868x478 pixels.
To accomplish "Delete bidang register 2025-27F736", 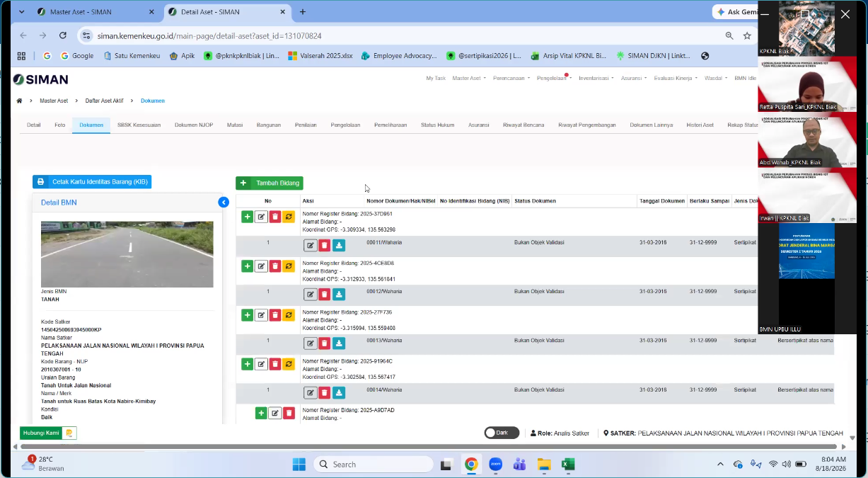I will coord(275,315).
